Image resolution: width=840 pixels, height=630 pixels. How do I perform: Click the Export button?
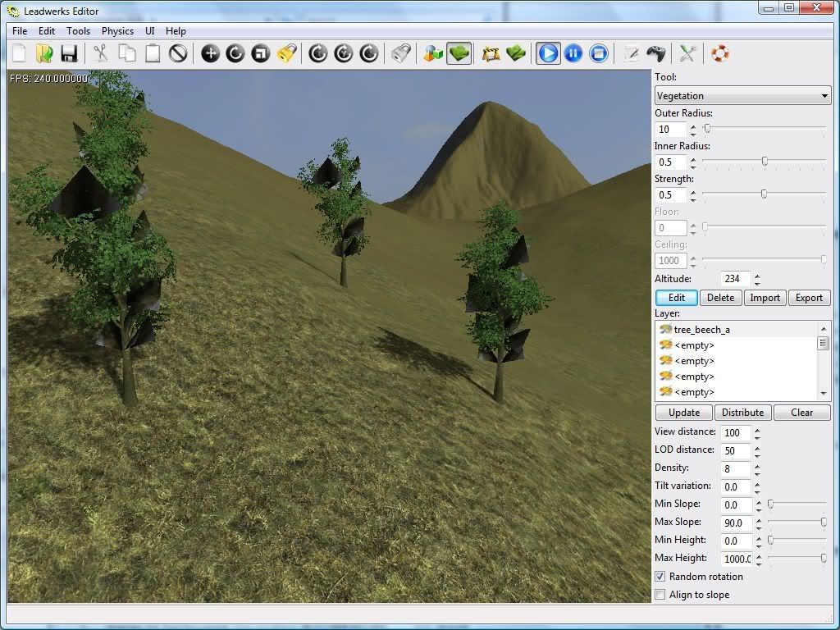809,298
